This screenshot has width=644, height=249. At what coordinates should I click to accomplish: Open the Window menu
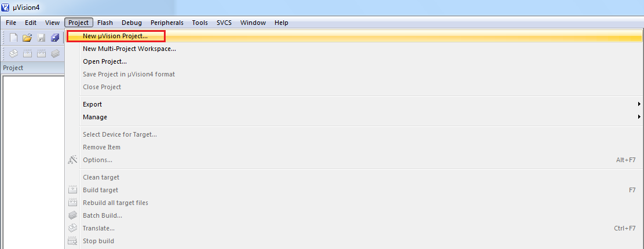[253, 23]
